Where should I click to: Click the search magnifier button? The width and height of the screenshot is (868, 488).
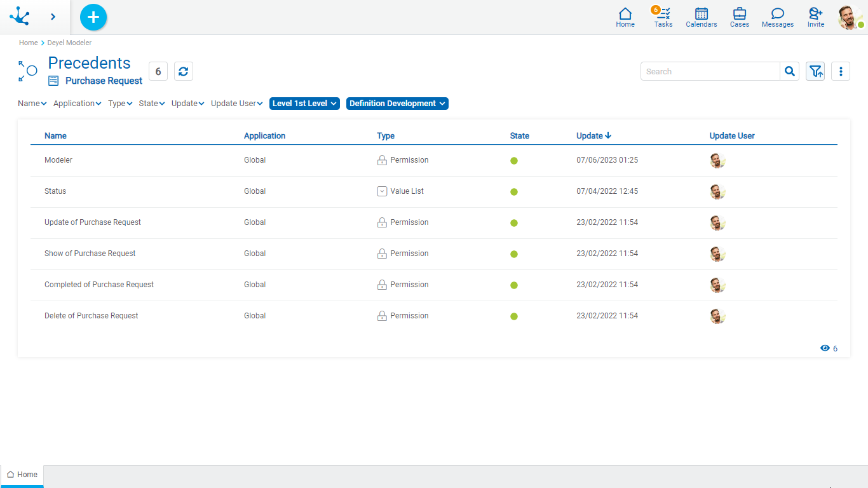pyautogui.click(x=789, y=71)
